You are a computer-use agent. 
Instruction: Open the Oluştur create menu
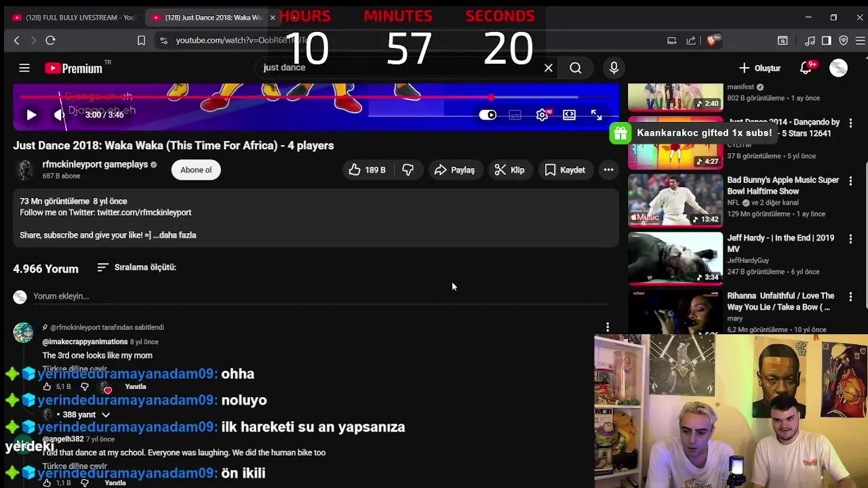click(759, 68)
